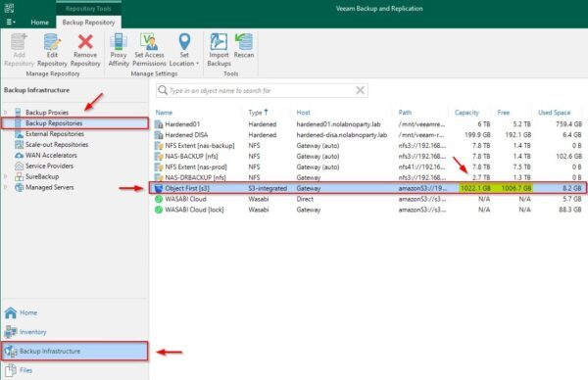Select Managed Servers in the tree
This screenshot has width=588, height=380.
(50, 187)
